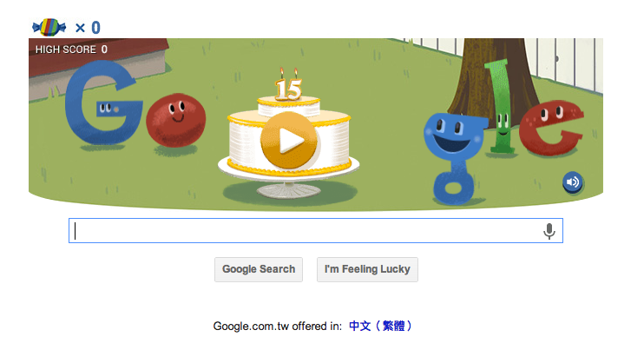This screenshot has width=644, height=363.
Task: Click the microphone voice search icon
Action: [549, 231]
